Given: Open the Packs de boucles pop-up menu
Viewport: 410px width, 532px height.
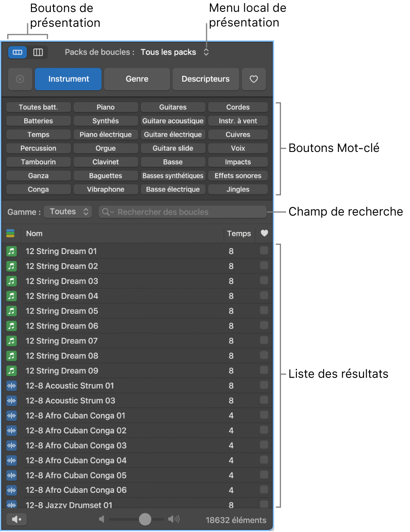Looking at the screenshot, I should (173, 52).
